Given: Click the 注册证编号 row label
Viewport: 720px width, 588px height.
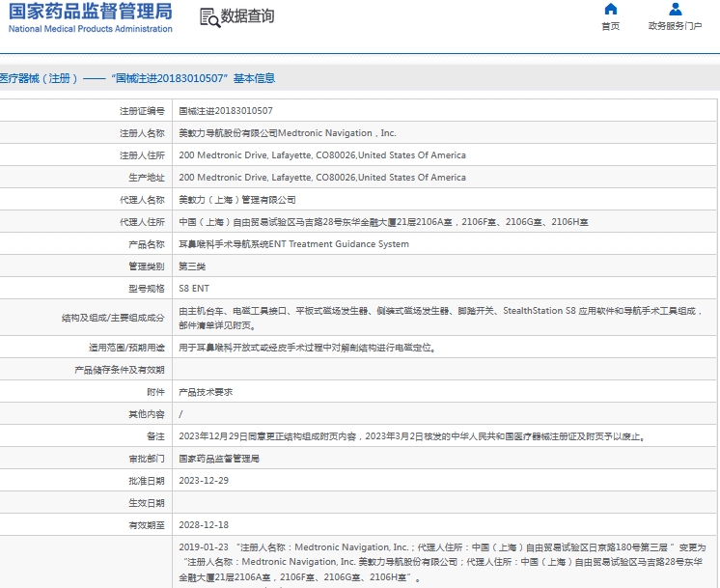Looking at the screenshot, I should tap(142, 111).
